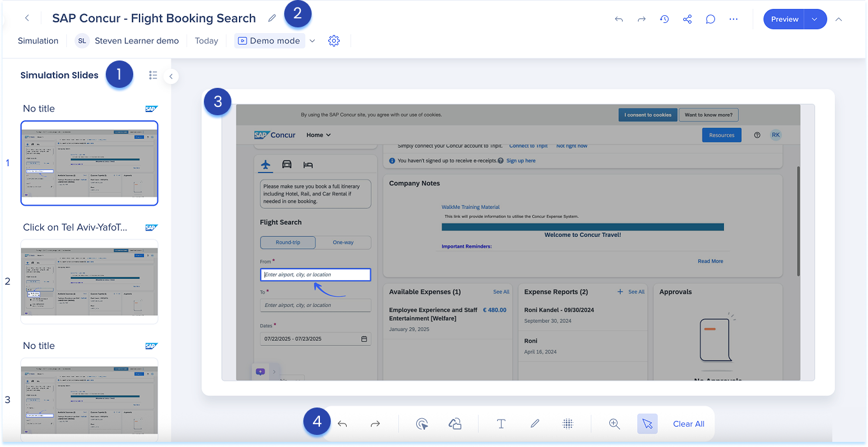This screenshot has width=868, height=447.
Task: Collapse the Simulation Slides panel
Action: (171, 76)
